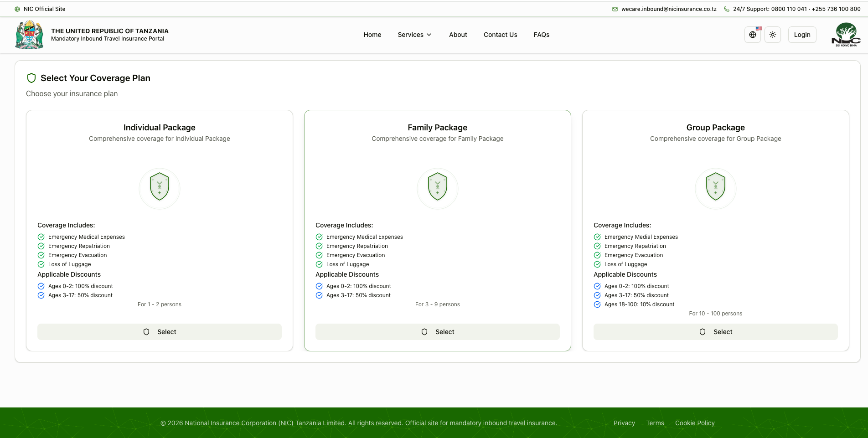Toggle the light/dark theme sun icon
The width and height of the screenshot is (868, 438).
coord(773,35)
